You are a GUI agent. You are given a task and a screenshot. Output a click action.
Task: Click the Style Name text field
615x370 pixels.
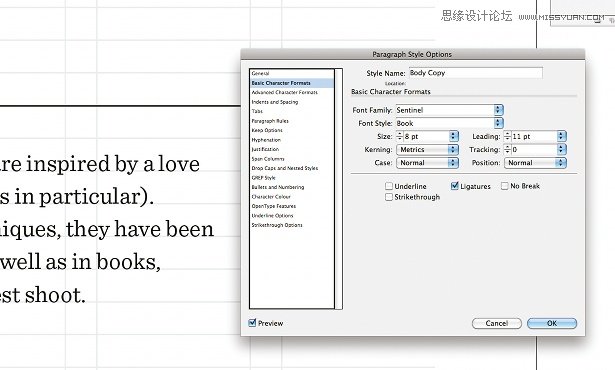pos(476,73)
